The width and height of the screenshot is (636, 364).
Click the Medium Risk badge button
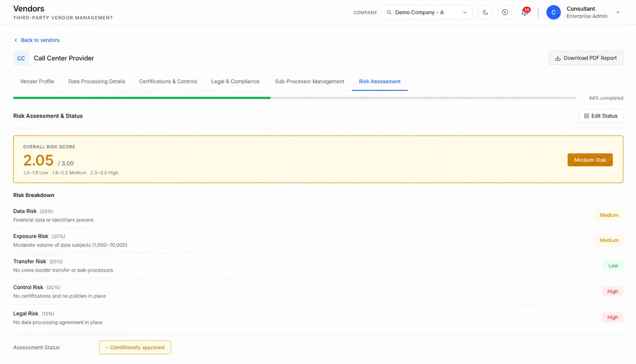tap(590, 160)
